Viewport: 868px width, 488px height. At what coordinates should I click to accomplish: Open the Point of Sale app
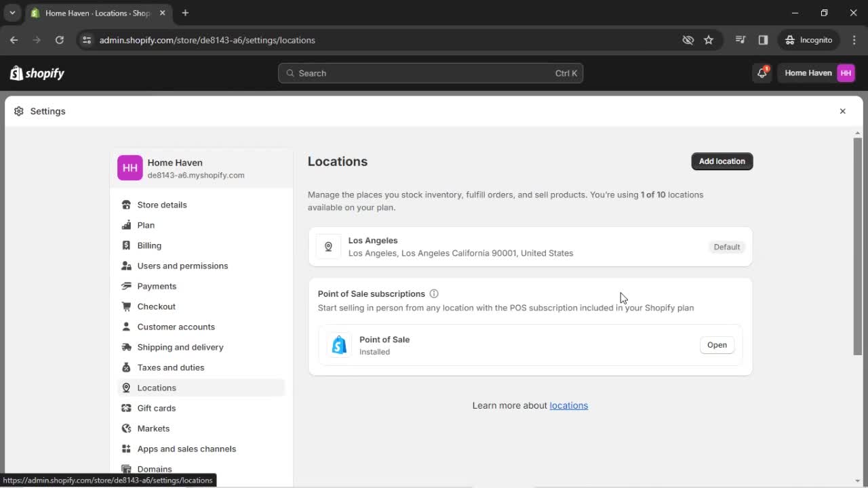pos(717,345)
